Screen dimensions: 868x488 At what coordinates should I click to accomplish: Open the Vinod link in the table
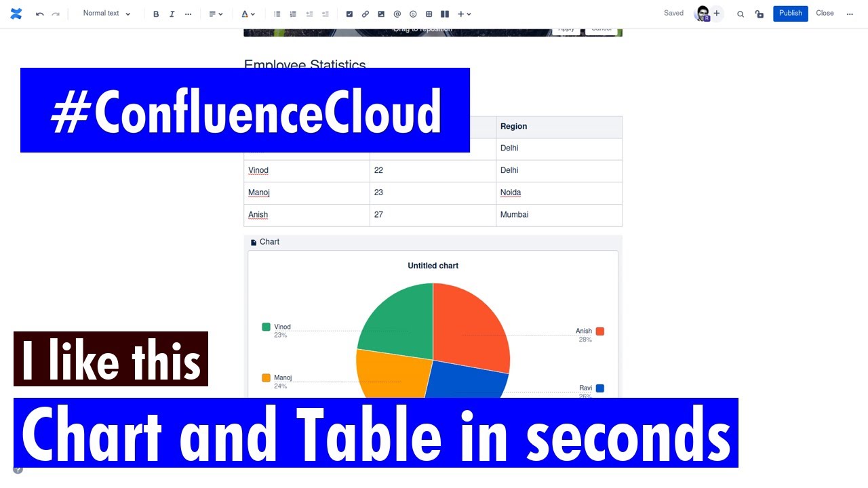pyautogui.click(x=258, y=170)
